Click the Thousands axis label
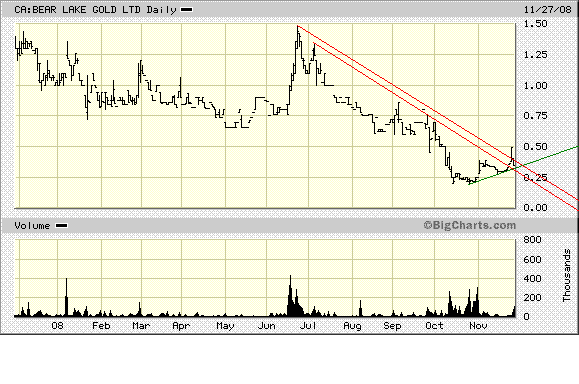This screenshot has width=579, height=384. click(x=566, y=275)
